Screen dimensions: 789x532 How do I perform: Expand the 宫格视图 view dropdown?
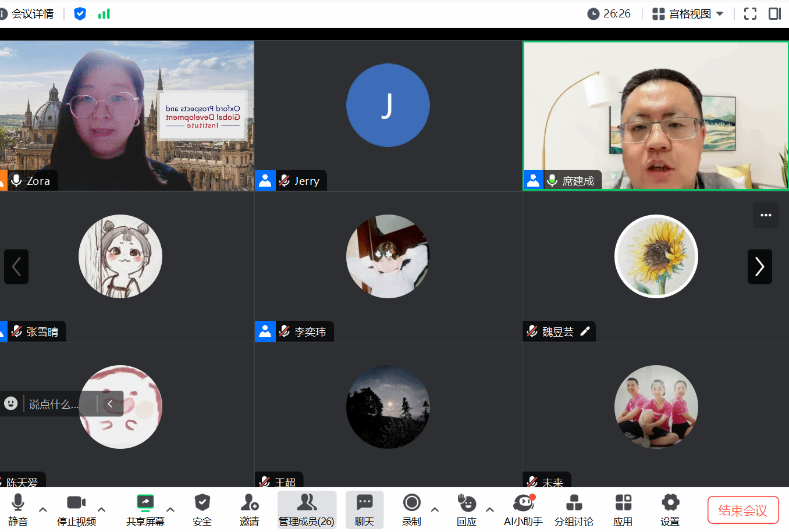point(688,13)
